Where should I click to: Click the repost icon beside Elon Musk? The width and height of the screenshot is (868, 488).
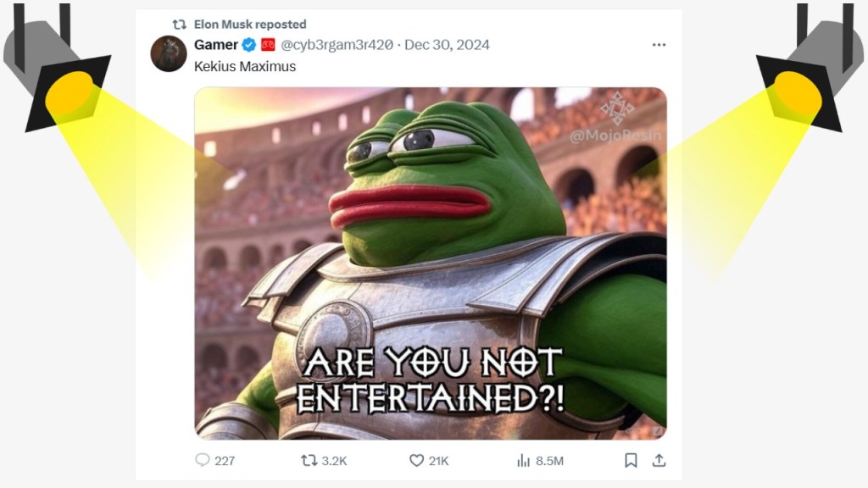click(x=180, y=25)
